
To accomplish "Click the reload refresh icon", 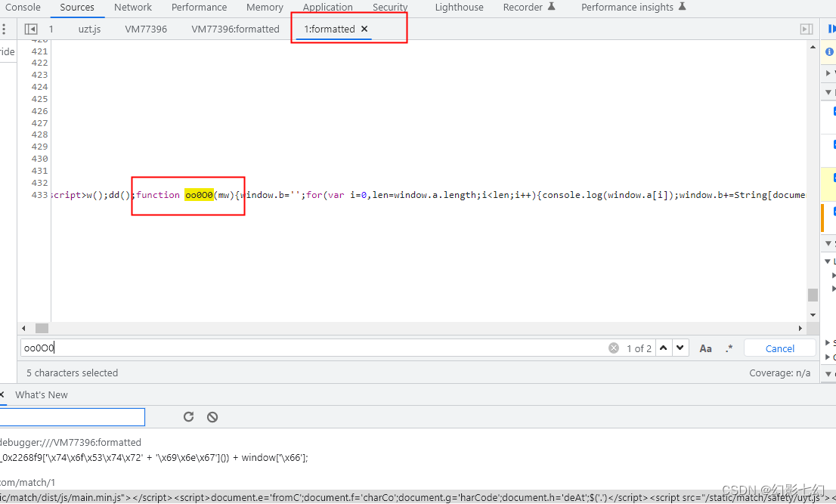I will [189, 416].
